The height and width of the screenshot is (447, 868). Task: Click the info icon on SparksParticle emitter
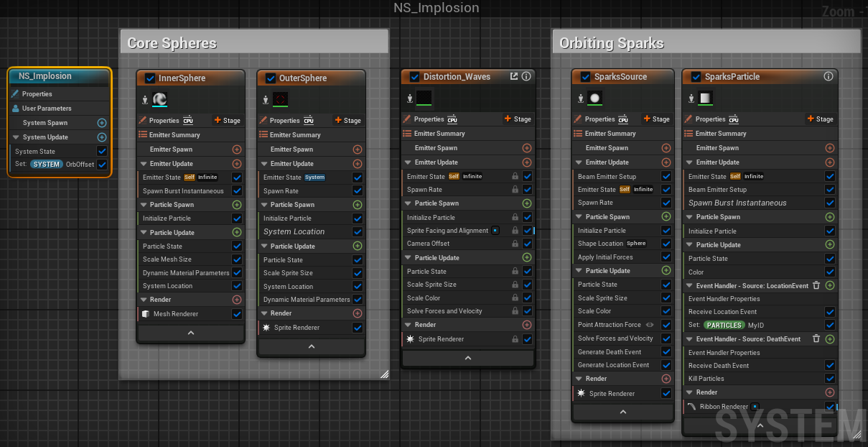[x=828, y=76]
